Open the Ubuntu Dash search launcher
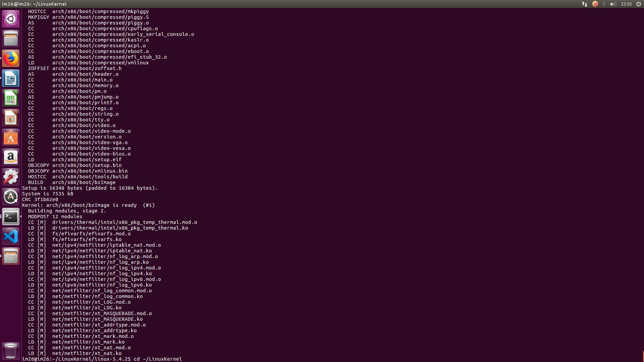This screenshot has width=644, height=362. 11,19
